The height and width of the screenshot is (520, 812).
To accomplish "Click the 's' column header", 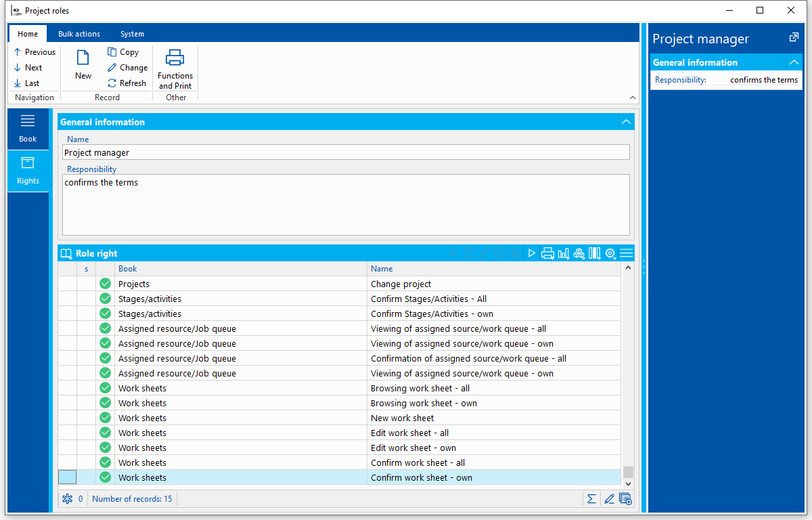I will pyautogui.click(x=86, y=269).
